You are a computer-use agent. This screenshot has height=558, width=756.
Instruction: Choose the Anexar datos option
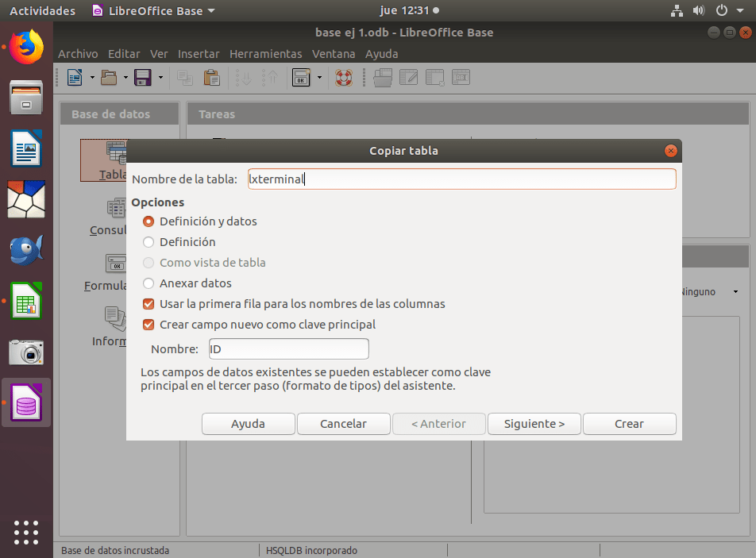tap(148, 283)
